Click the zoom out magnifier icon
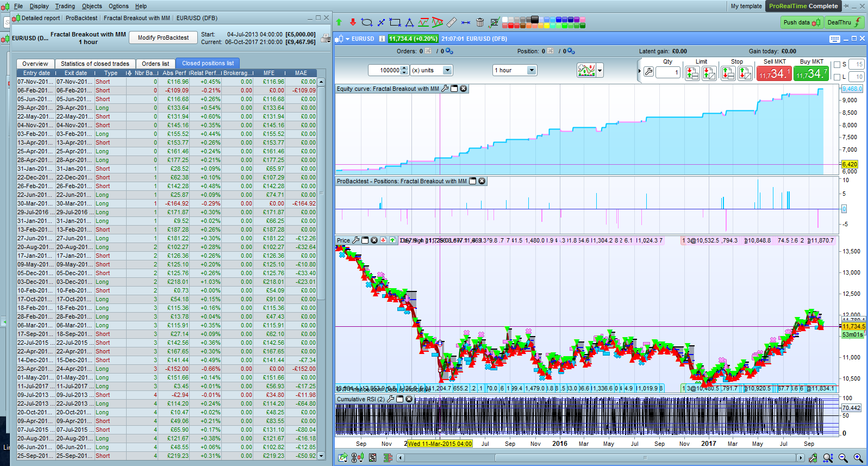This screenshot has width=868, height=466. tap(843, 458)
